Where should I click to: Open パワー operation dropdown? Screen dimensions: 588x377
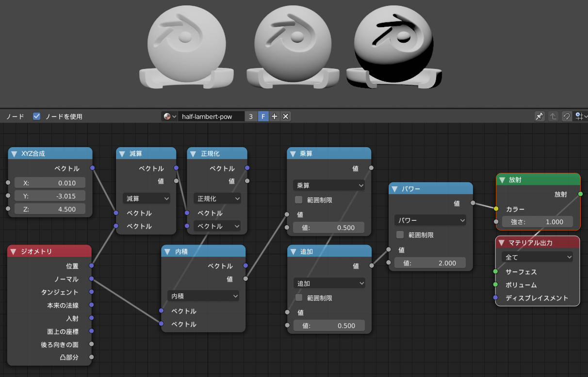430,220
